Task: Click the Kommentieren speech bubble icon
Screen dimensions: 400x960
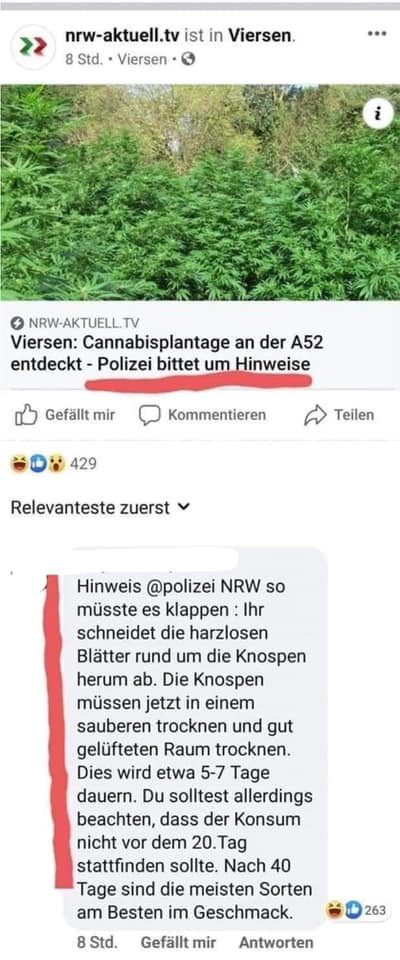Action: (x=149, y=416)
